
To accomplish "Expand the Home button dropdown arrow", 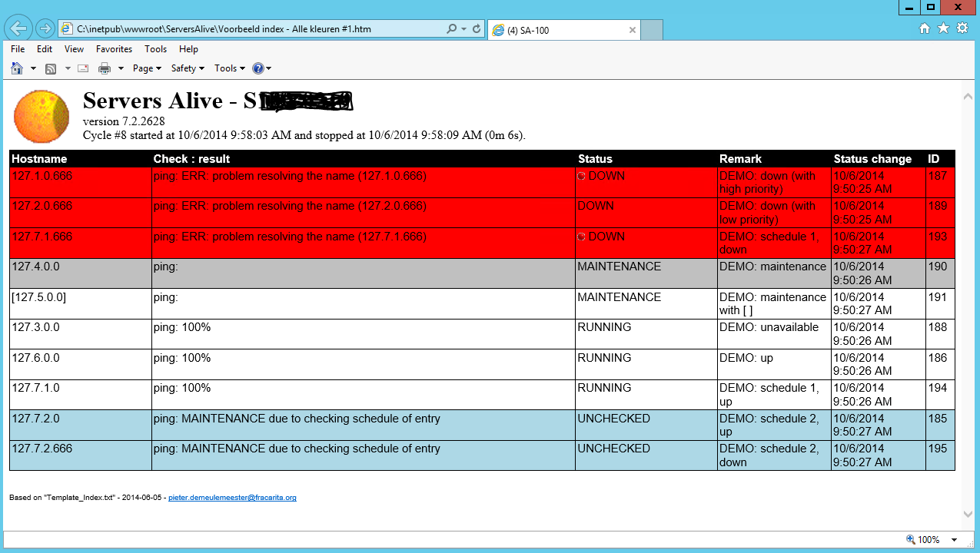I will 33,68.
